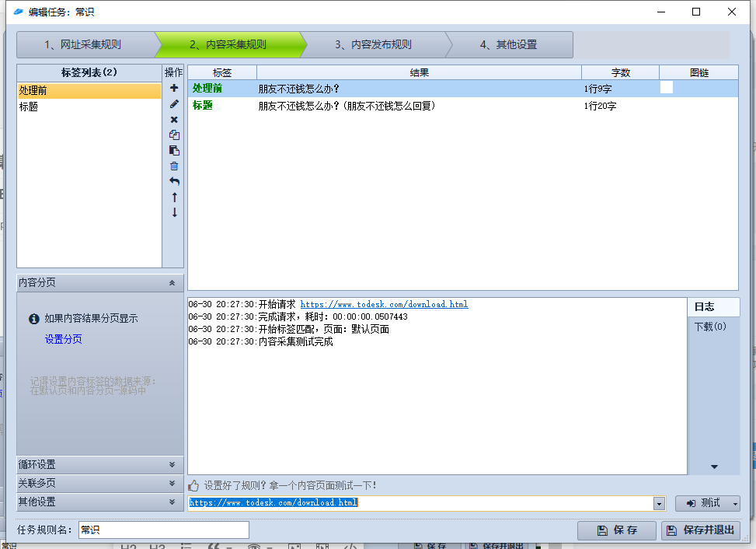Move the tag down with the down arrow
The width and height of the screenshot is (756, 549).
(174, 212)
